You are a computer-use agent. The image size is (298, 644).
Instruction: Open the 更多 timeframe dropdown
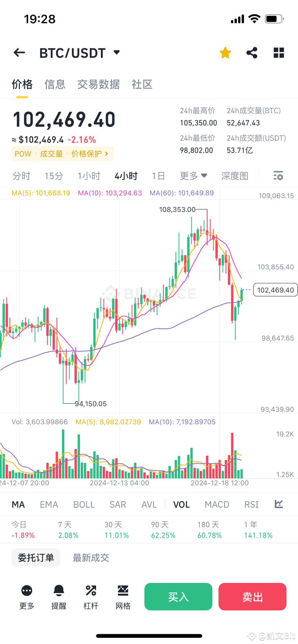[x=193, y=176]
